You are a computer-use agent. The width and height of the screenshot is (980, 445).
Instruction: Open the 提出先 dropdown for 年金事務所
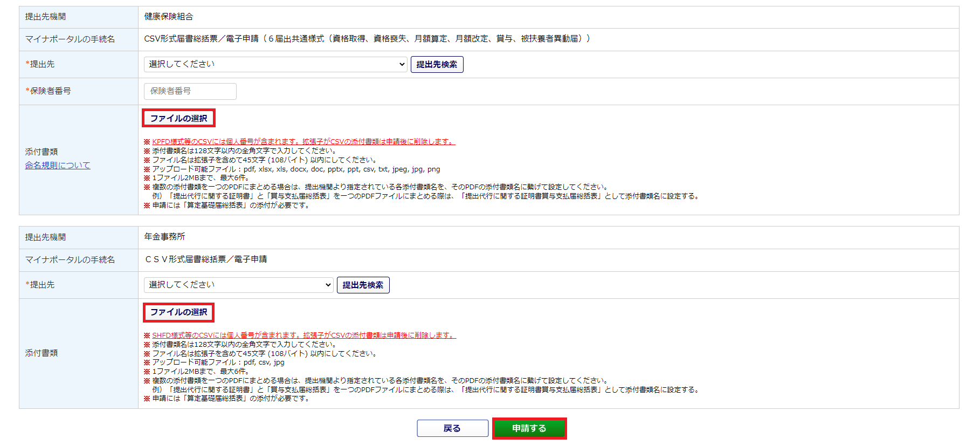pos(239,285)
